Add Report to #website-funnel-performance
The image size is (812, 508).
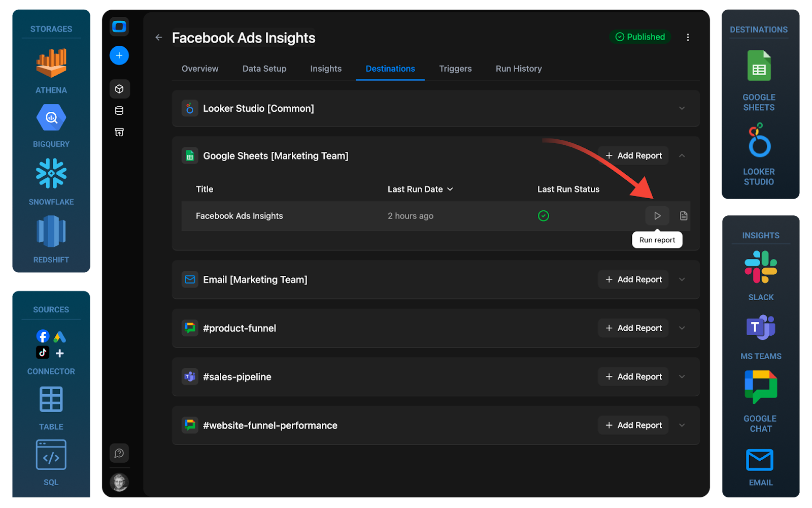(633, 425)
